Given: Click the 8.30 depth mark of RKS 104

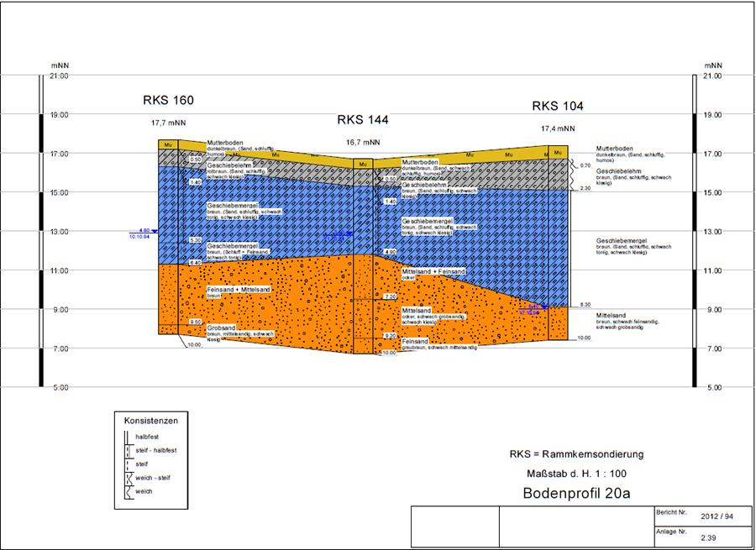Looking at the screenshot, I should pos(585,305).
